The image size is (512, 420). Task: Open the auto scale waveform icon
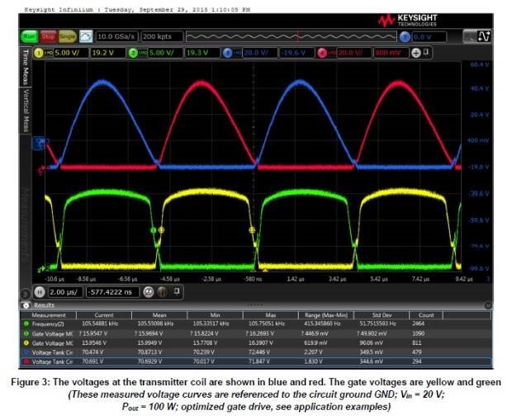click(x=86, y=36)
